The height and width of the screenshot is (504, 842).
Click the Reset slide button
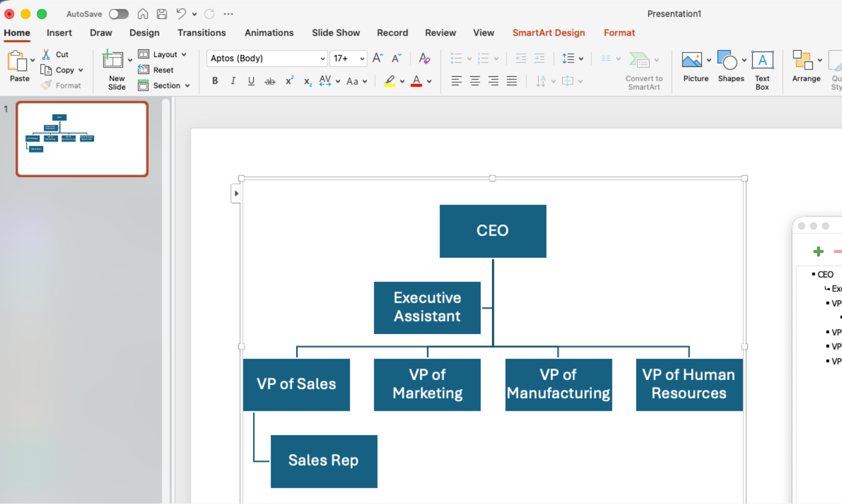point(156,70)
